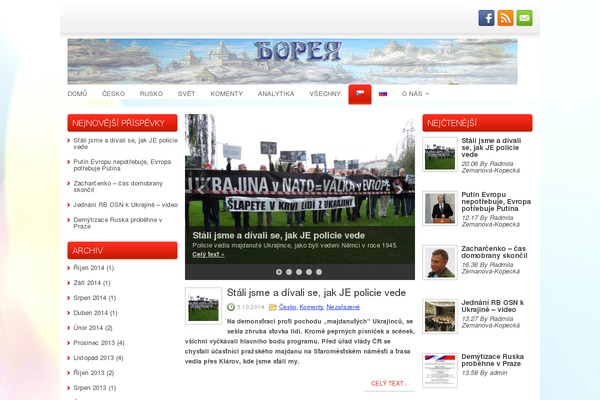Select the first slider dot
This screenshot has height=400, width=600.
(x=279, y=272)
